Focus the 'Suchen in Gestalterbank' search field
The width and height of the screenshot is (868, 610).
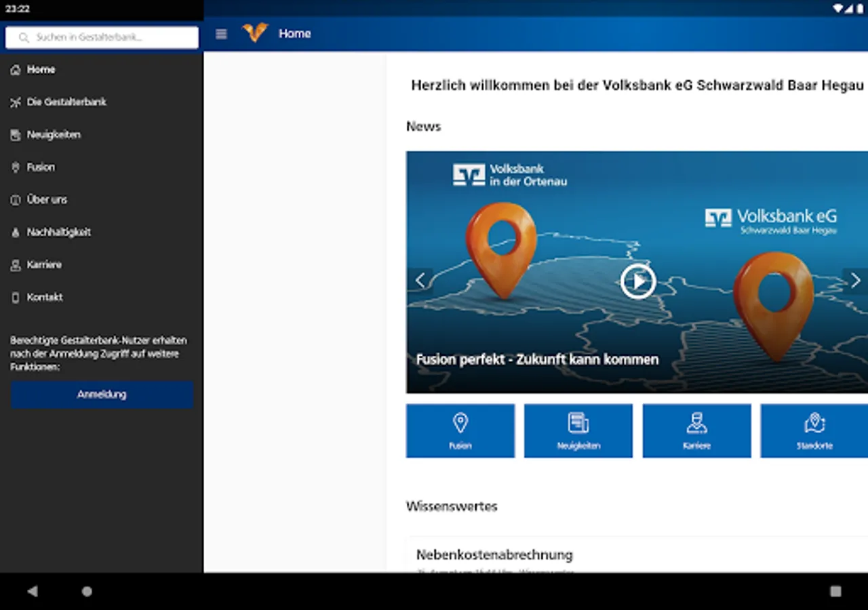pos(102,37)
